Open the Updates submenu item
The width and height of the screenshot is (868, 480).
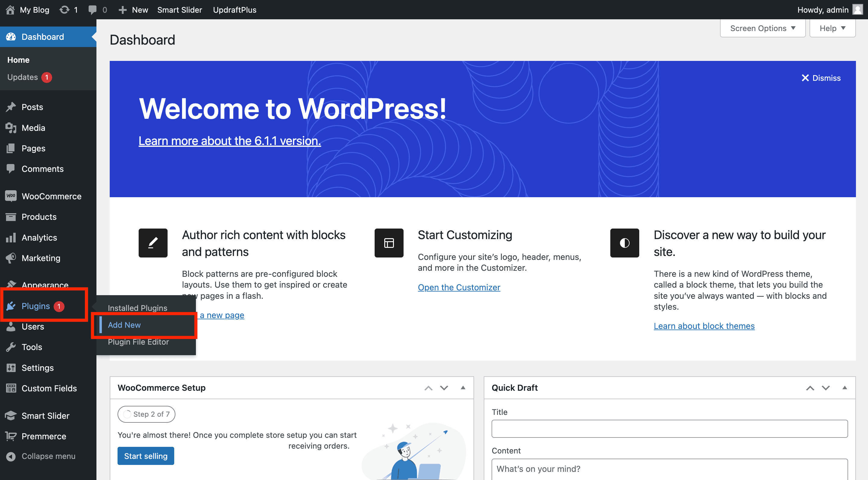(23, 77)
